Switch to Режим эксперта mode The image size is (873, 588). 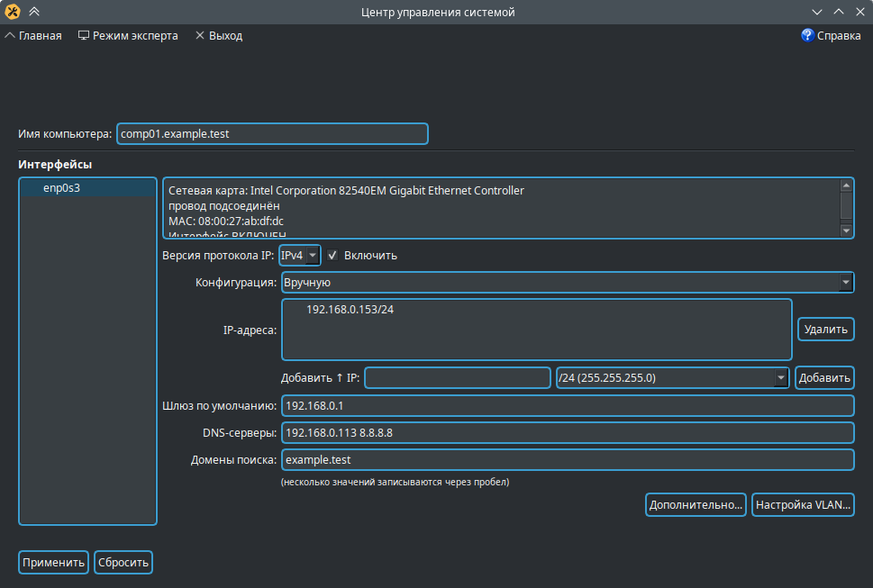pyautogui.click(x=128, y=35)
